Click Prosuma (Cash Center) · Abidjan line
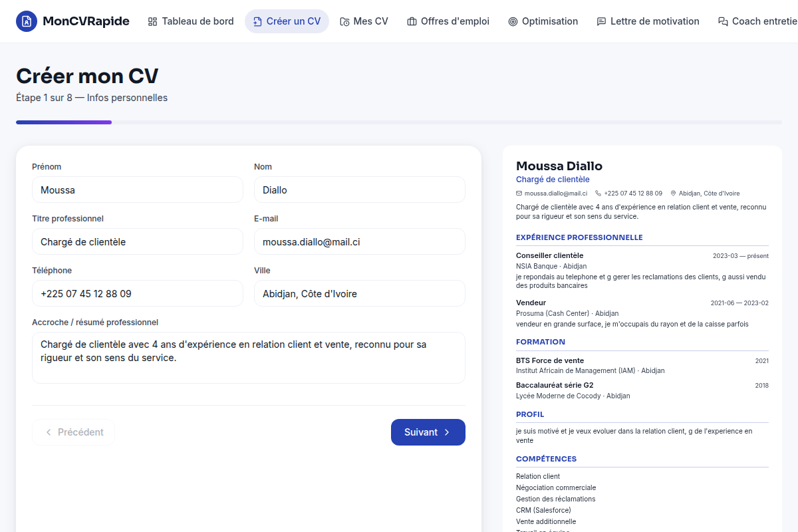Screen dimensions: 798x532 point(567,313)
